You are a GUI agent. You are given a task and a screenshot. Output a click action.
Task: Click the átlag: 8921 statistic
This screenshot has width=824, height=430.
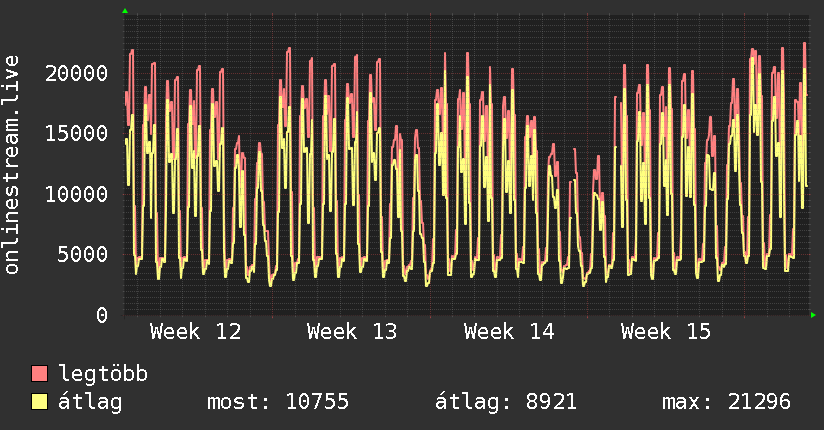click(506, 402)
